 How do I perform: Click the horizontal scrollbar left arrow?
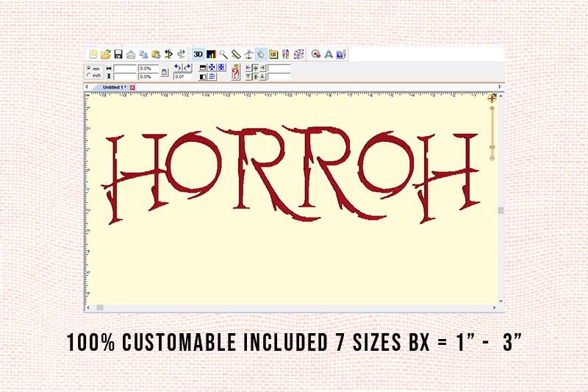pos(88,307)
